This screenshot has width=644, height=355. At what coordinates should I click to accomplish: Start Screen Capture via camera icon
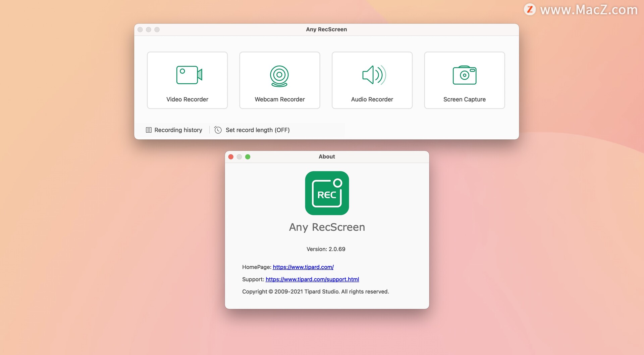coord(465,75)
